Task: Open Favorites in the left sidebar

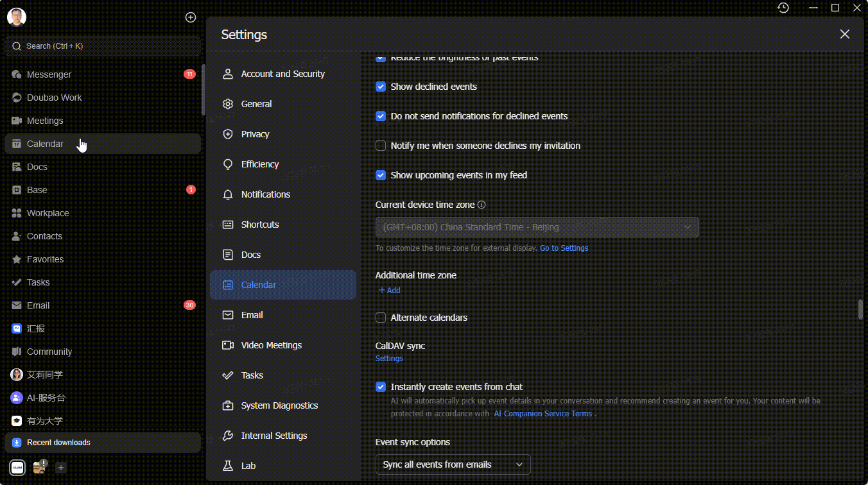Action: pos(103,259)
